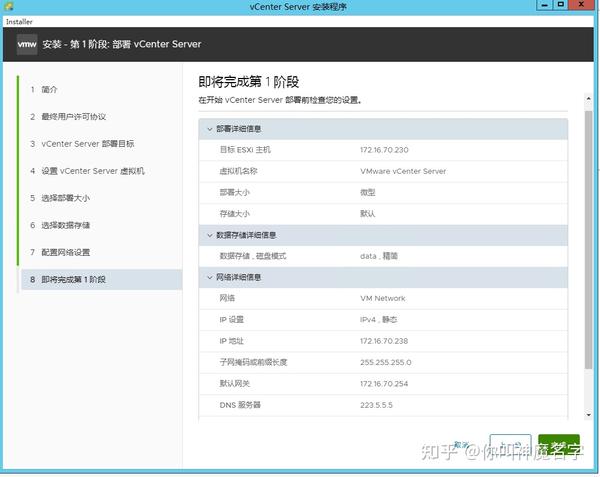Screen dimensions: 600x477
Task: Click the installer app icon in title bar
Action: pyautogui.click(x=8, y=6)
